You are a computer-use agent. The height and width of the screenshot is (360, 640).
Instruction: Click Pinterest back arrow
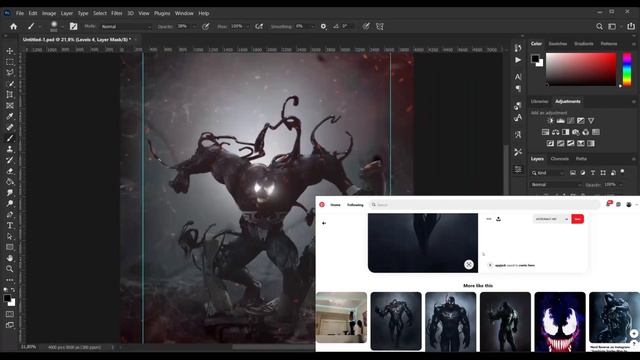coord(324,223)
